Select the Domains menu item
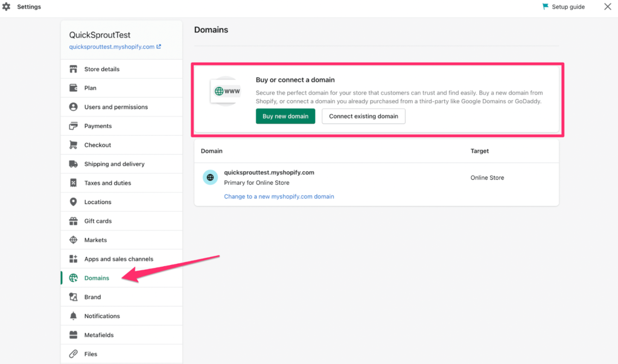Image resolution: width=618 pixels, height=364 pixels. click(x=121, y=278)
